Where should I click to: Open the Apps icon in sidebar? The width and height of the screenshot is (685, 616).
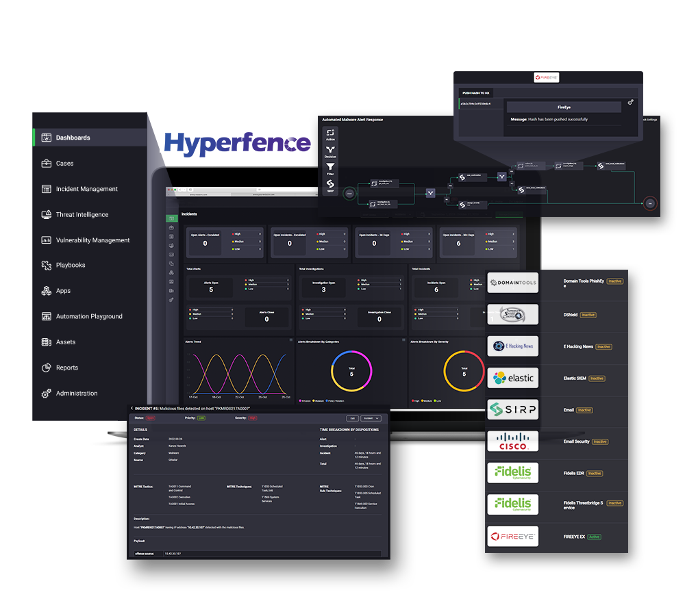pyautogui.click(x=47, y=291)
